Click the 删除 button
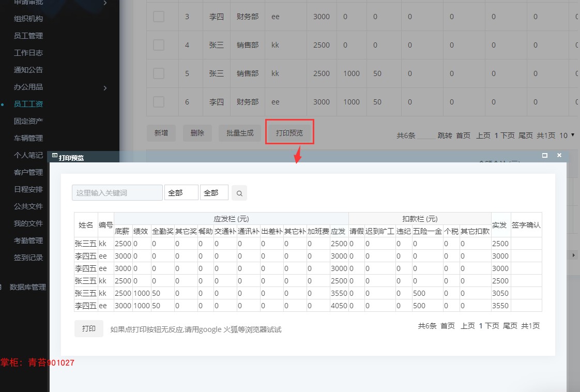 pos(197,133)
